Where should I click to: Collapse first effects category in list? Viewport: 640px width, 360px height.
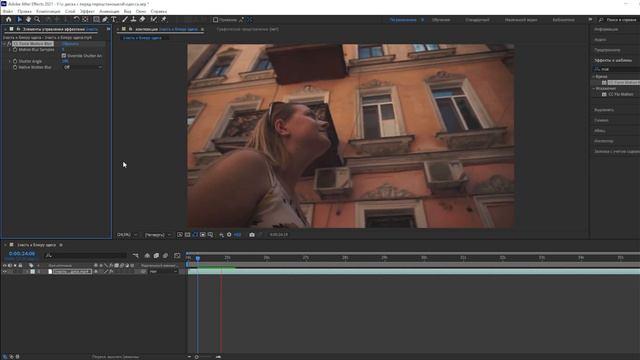594,77
